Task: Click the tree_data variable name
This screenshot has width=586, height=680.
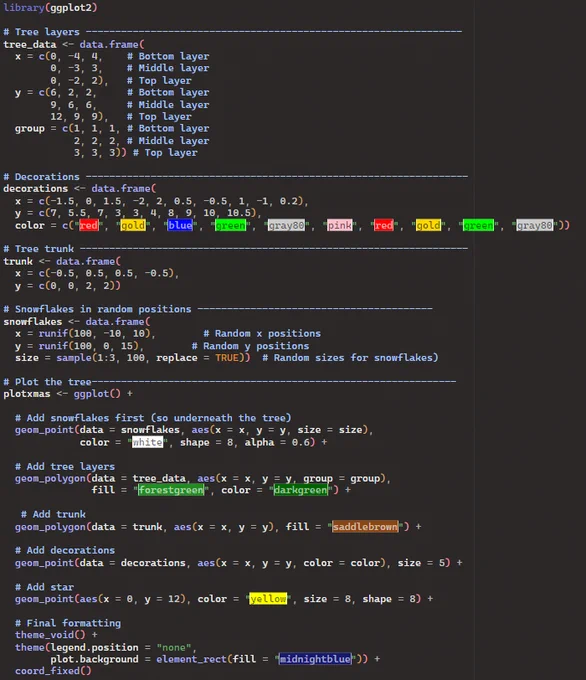Action: point(29,45)
